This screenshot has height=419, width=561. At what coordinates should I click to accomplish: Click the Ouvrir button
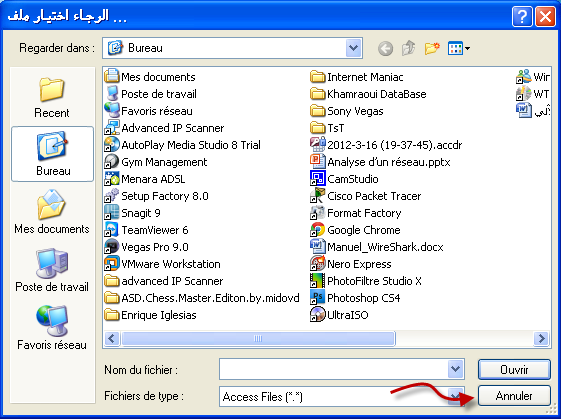(x=514, y=369)
